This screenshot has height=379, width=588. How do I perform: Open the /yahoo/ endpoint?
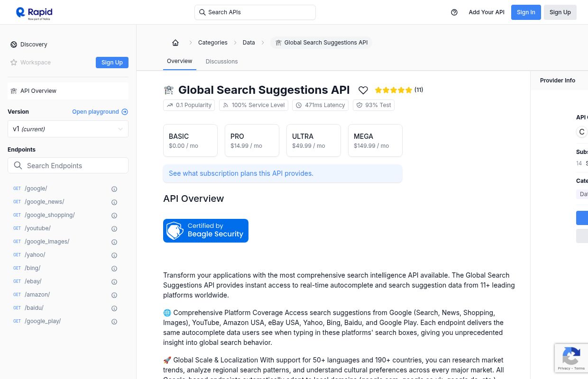[35, 255]
